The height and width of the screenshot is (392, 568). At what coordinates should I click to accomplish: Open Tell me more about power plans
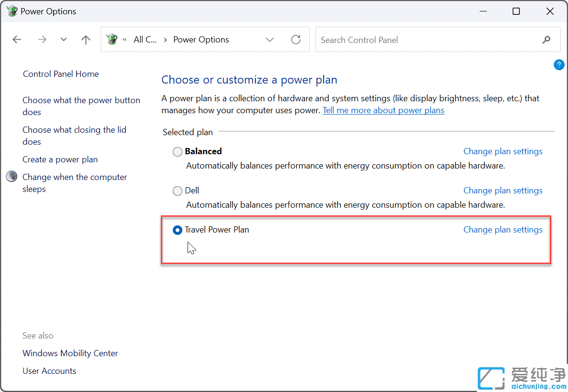tap(383, 110)
